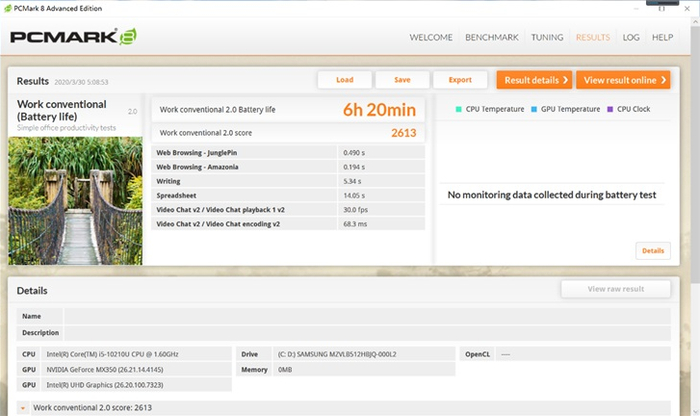
Task: Click View result online button
Action: click(622, 80)
